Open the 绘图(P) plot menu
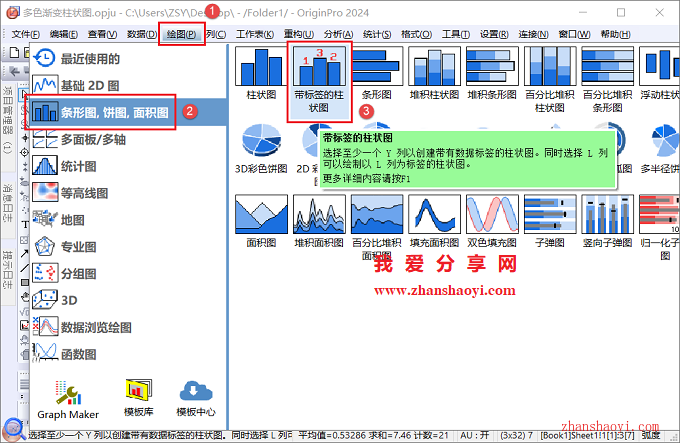 coord(181,34)
